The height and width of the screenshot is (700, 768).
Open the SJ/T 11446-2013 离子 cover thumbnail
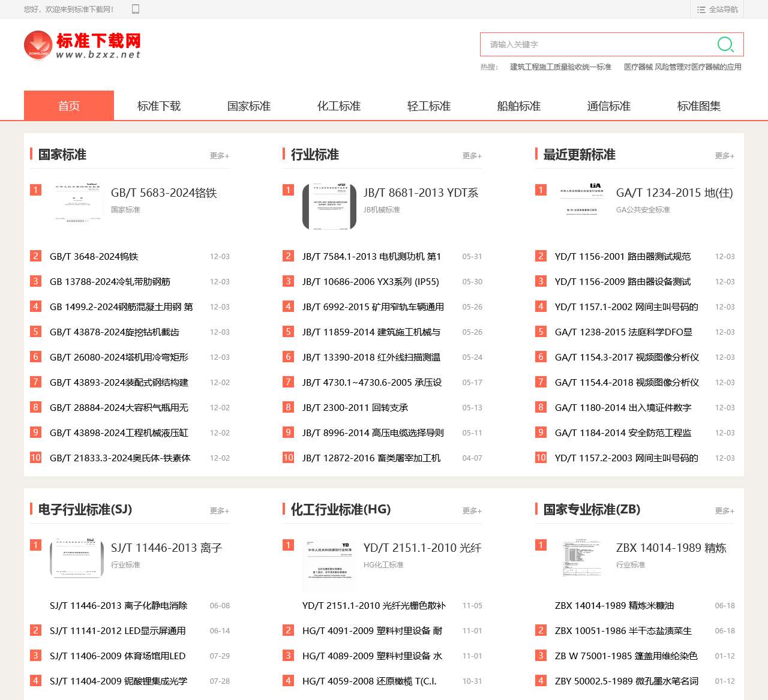click(x=77, y=558)
